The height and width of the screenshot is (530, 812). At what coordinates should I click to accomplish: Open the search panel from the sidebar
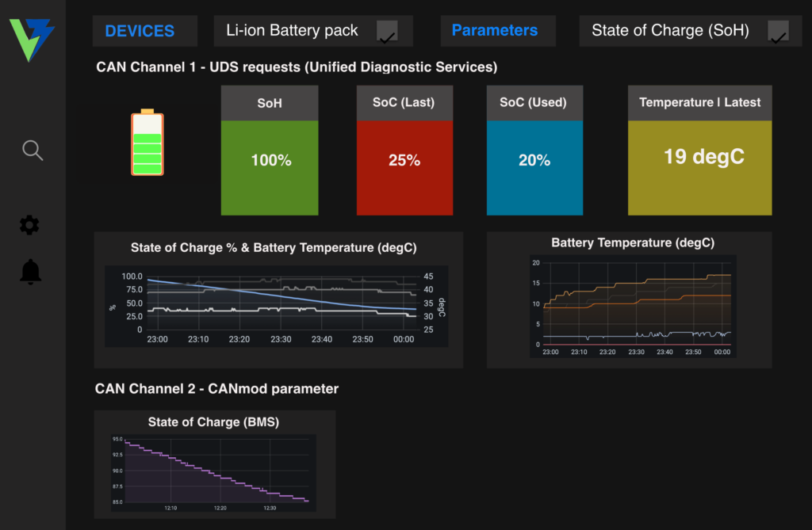32,150
